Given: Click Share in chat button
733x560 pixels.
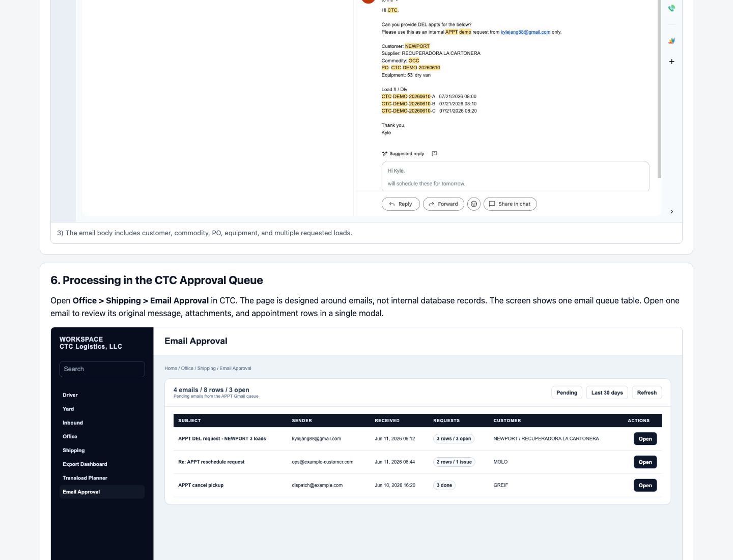Looking at the screenshot, I should (x=510, y=204).
